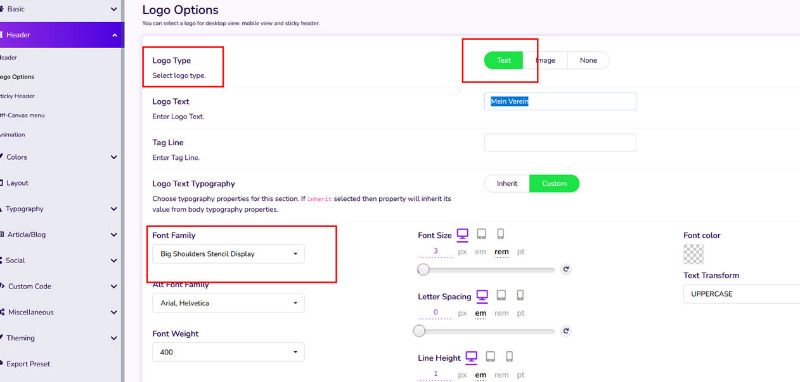Click the Logo Text input field
This screenshot has width=800, height=382.
click(560, 101)
